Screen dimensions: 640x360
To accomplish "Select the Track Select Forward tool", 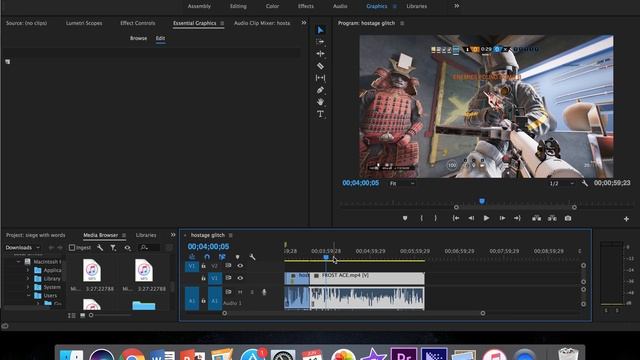I will 320,42.
